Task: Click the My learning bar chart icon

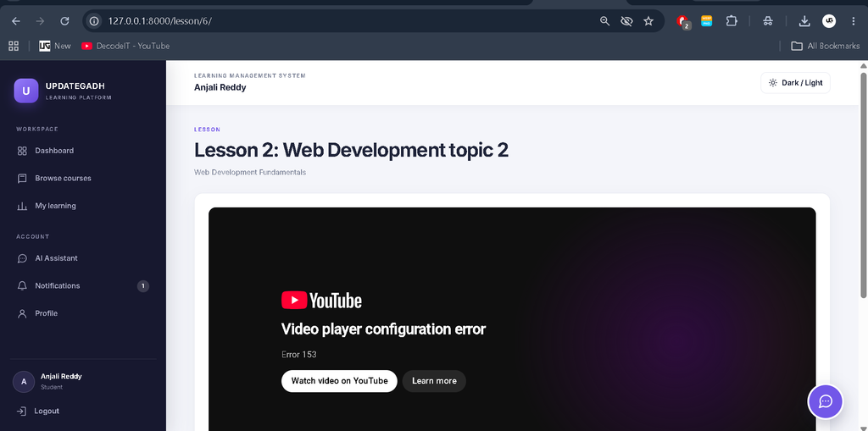Action: click(x=22, y=206)
